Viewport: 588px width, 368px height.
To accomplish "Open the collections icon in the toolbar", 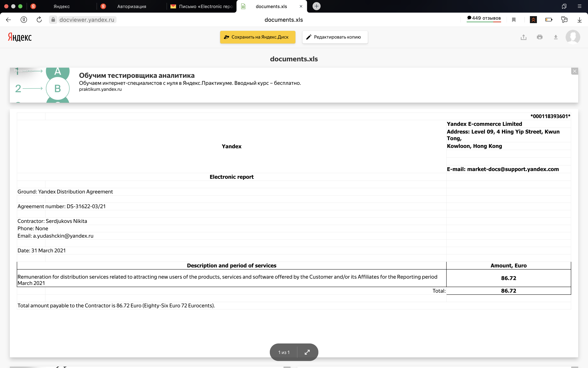I will coord(564,20).
